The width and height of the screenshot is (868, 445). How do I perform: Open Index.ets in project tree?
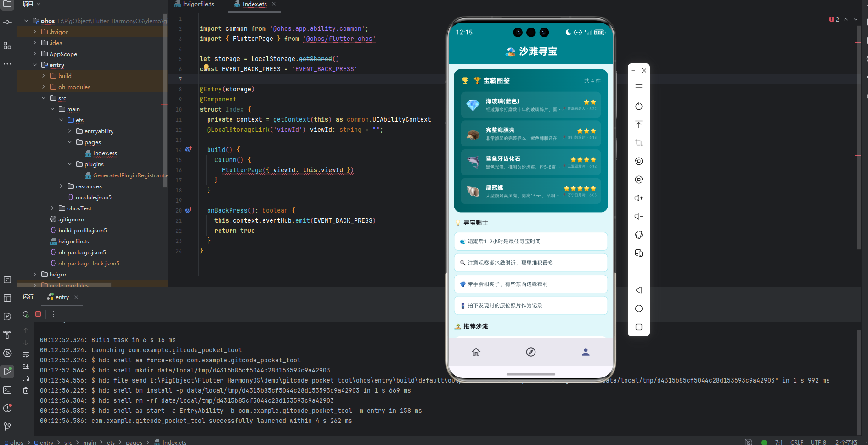[101, 153]
